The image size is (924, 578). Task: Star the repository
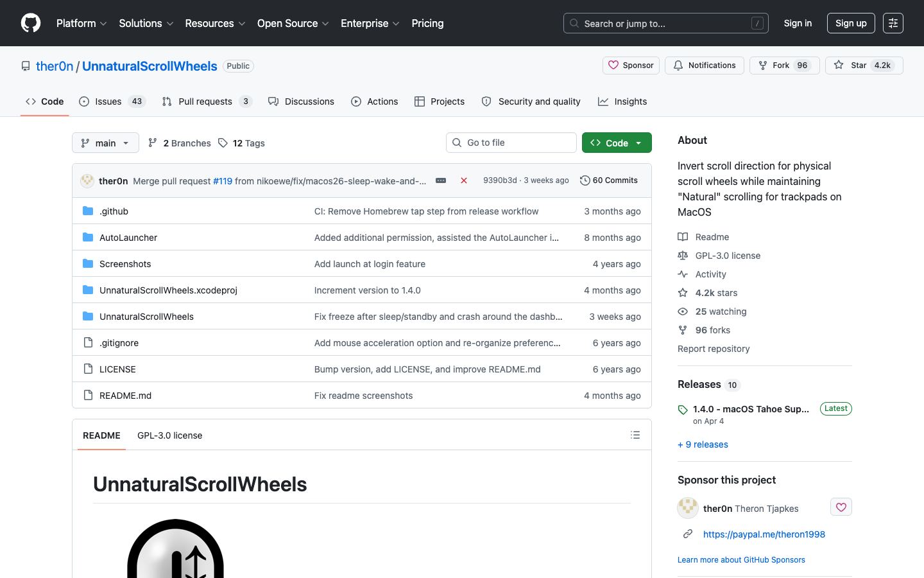pyautogui.click(x=864, y=66)
